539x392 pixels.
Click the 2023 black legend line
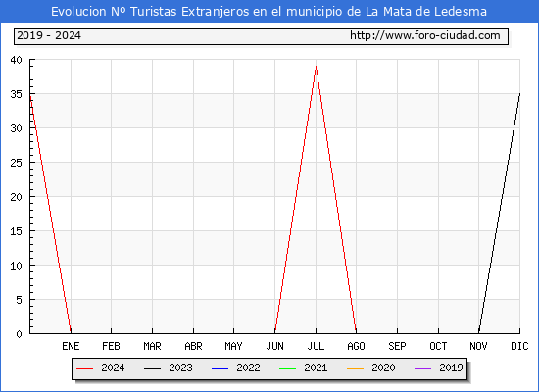(152, 368)
